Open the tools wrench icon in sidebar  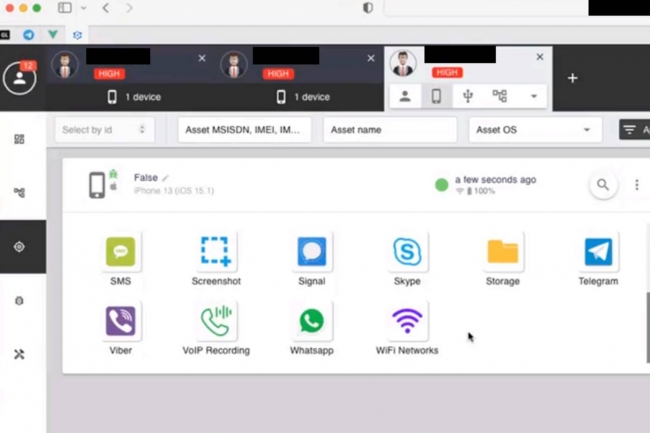click(x=19, y=354)
